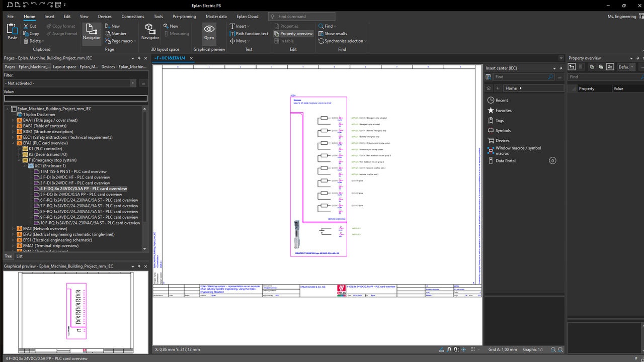This screenshot has width=644, height=362.
Task: Open the Insert ribbon tab
Action: tap(49, 17)
